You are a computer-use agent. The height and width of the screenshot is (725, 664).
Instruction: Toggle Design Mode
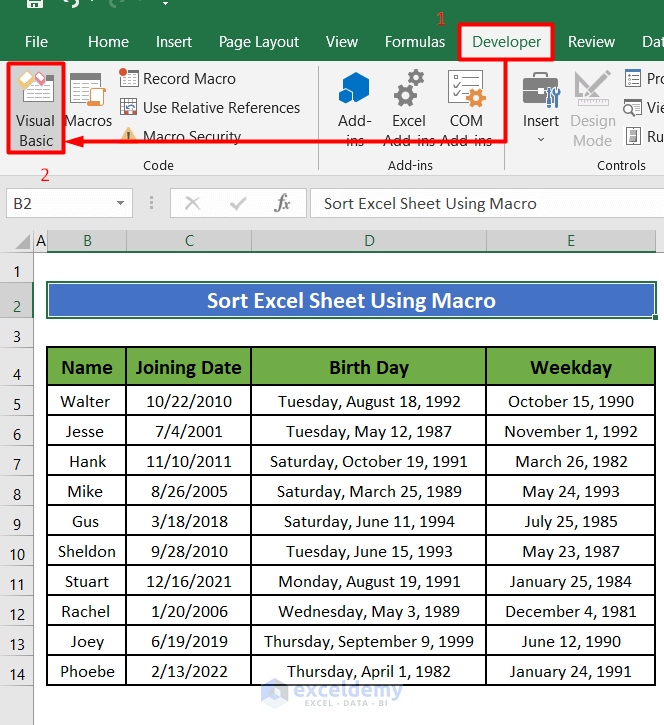tap(593, 109)
